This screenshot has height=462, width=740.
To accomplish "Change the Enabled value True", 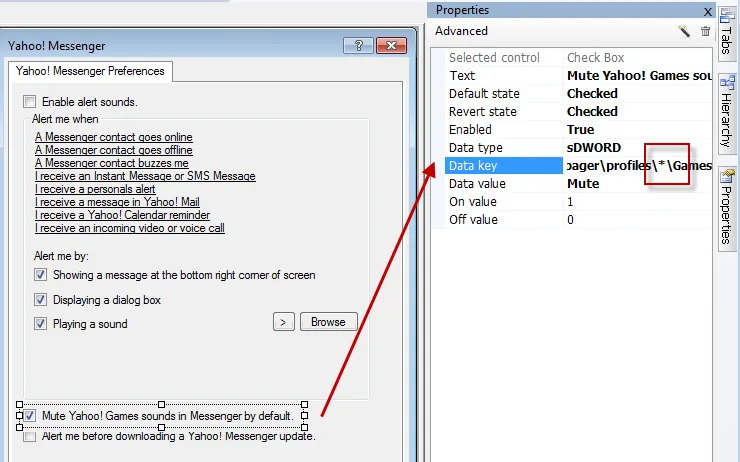I will (639, 129).
